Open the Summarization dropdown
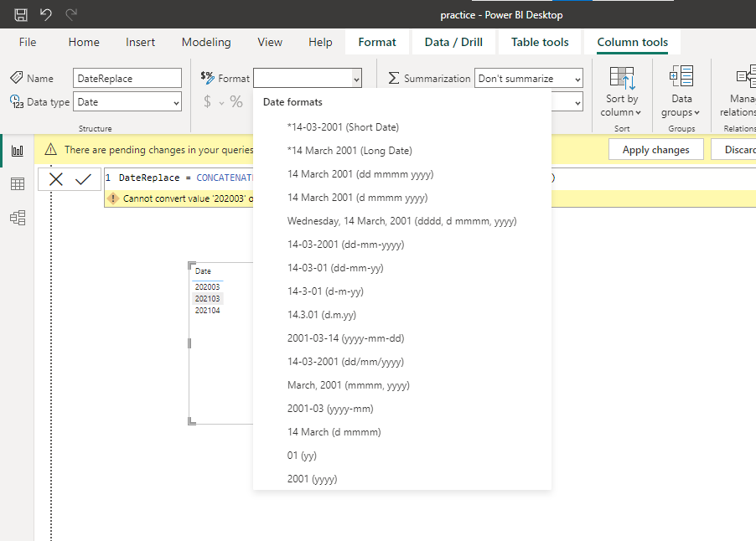This screenshot has height=541, width=756. [x=529, y=78]
